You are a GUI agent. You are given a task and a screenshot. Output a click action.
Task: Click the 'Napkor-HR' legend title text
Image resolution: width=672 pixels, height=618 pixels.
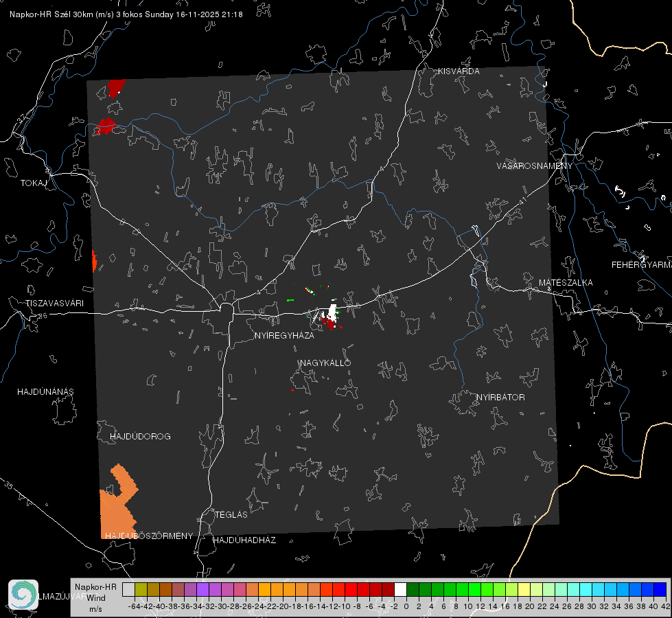pyautogui.click(x=95, y=587)
